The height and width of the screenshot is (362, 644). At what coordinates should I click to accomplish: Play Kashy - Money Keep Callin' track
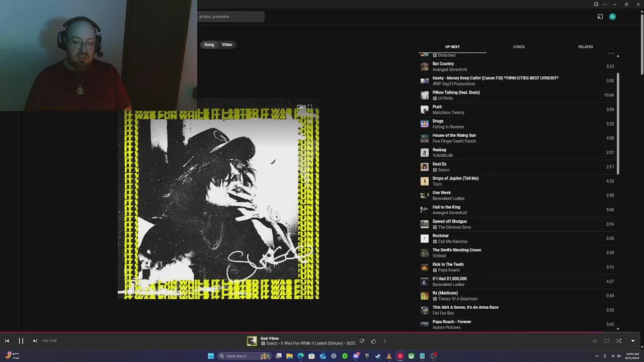click(518, 81)
